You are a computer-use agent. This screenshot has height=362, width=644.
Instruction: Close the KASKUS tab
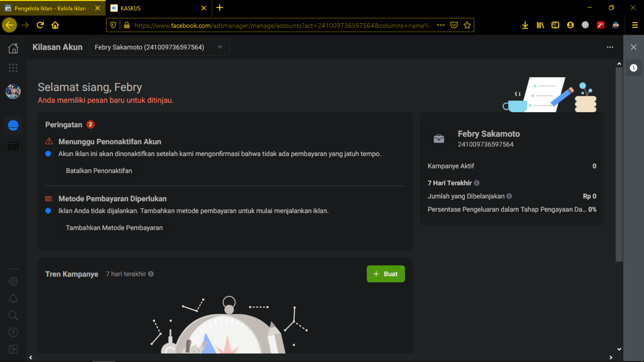click(203, 8)
